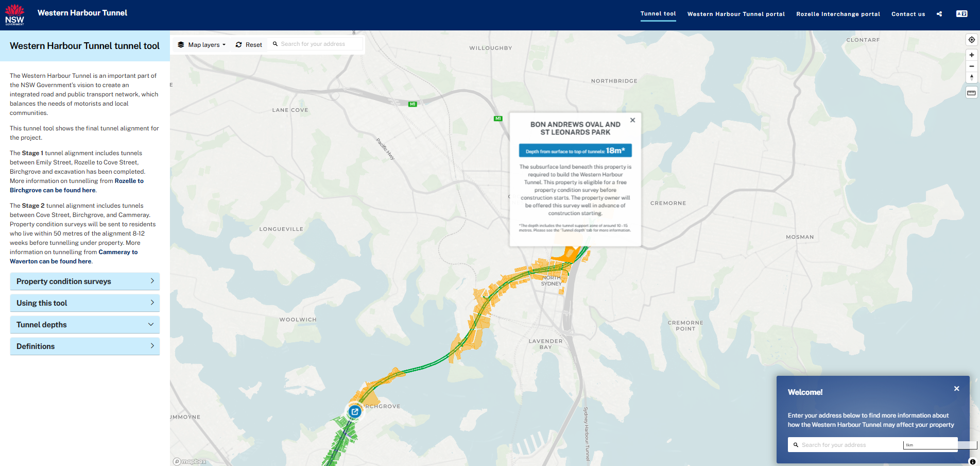Click the Western Harbour Tunnel header title
Screen dimensions: 980x466
pyautogui.click(x=82, y=13)
